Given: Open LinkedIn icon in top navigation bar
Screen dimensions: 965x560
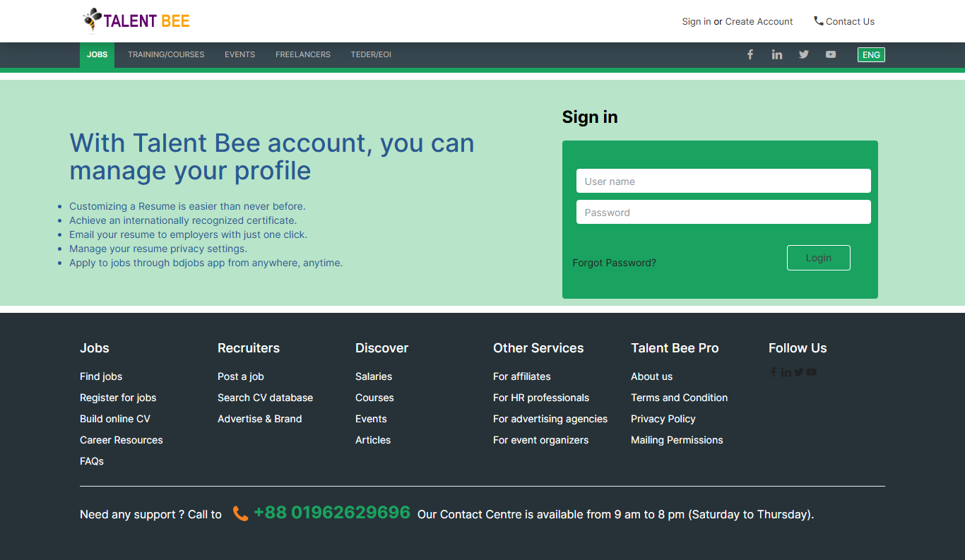Looking at the screenshot, I should click(777, 54).
